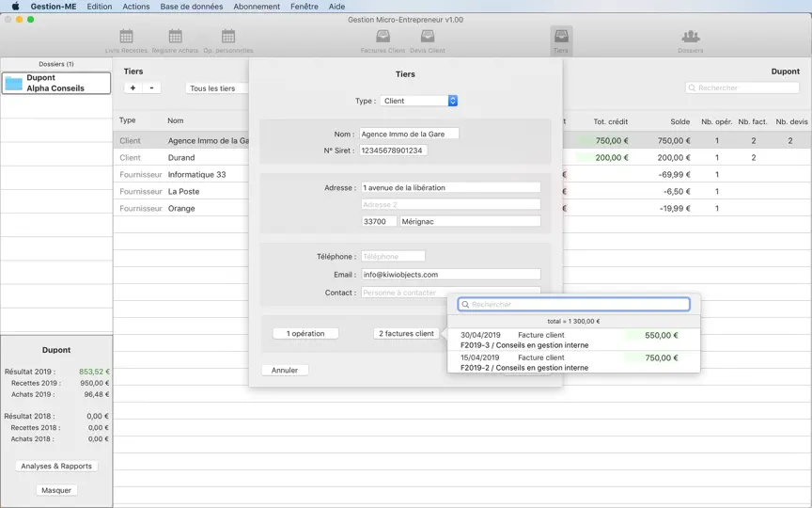Open the Registre Achats toolbar icon
Screen dimensions: 812x508
[175, 41]
